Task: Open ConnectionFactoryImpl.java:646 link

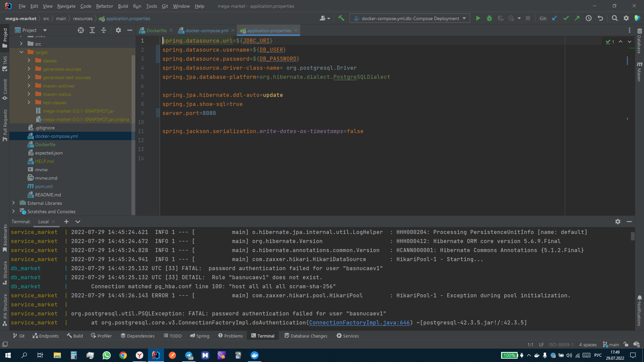Action: (x=359, y=322)
